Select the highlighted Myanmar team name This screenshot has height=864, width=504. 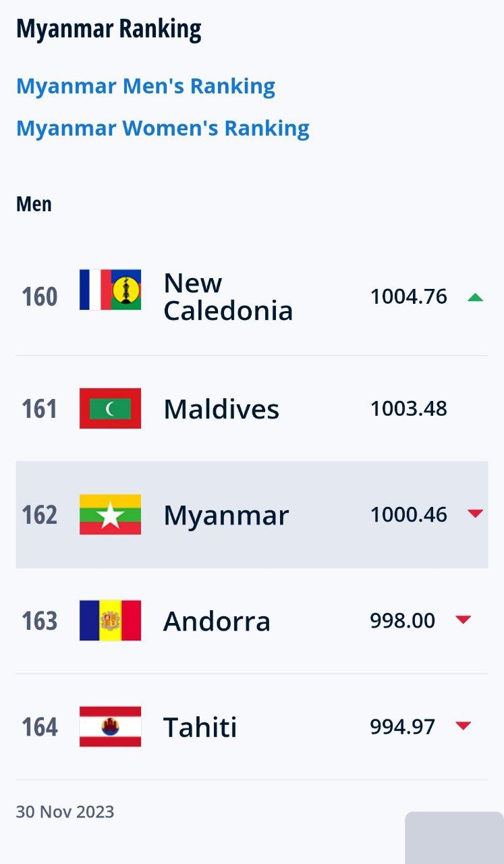click(x=226, y=516)
